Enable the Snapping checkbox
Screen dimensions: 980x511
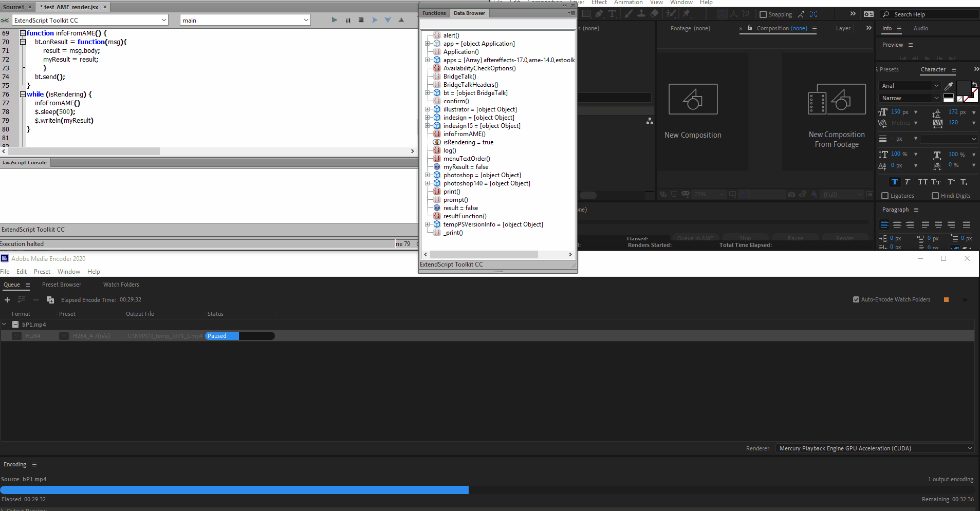click(x=763, y=14)
